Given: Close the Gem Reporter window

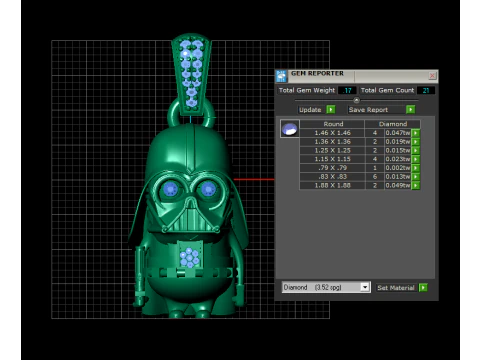Looking at the screenshot, I should point(432,76).
